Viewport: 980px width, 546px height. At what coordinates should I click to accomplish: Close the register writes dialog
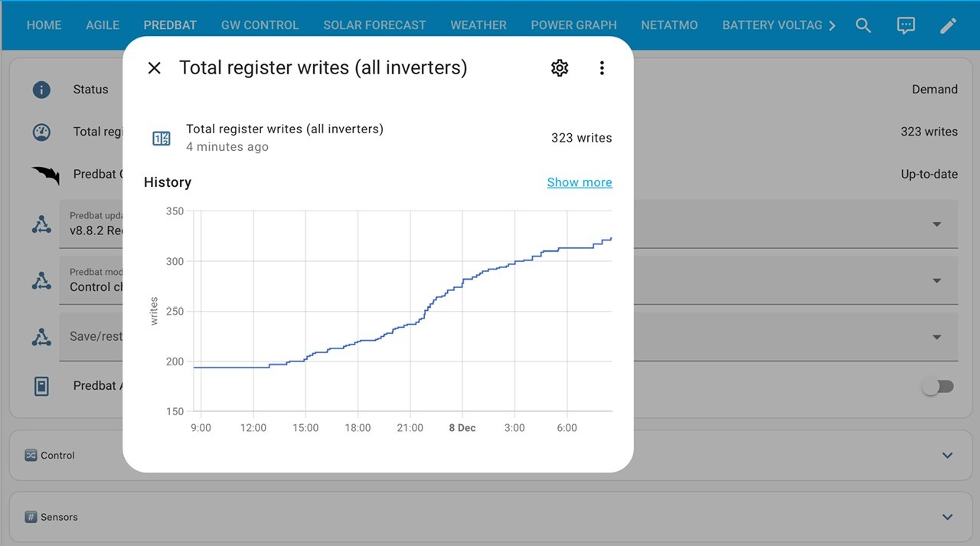[154, 68]
